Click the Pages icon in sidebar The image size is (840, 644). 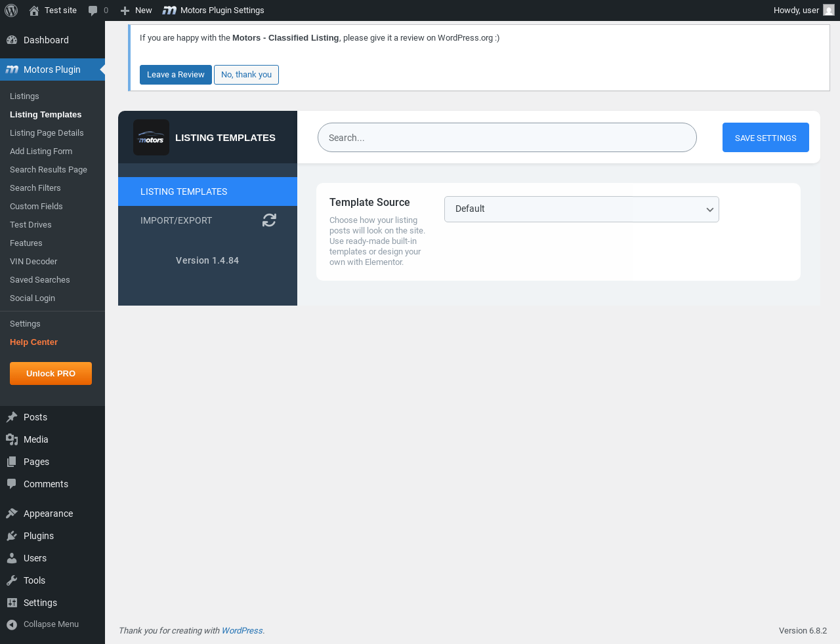click(x=12, y=462)
